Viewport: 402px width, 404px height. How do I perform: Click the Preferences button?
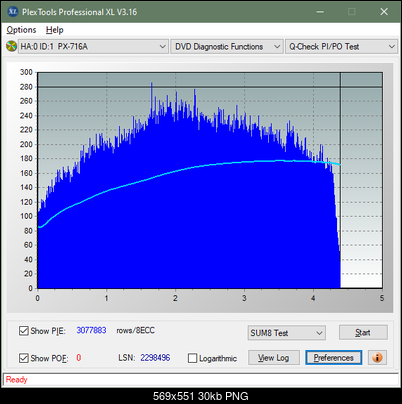pos(334,358)
